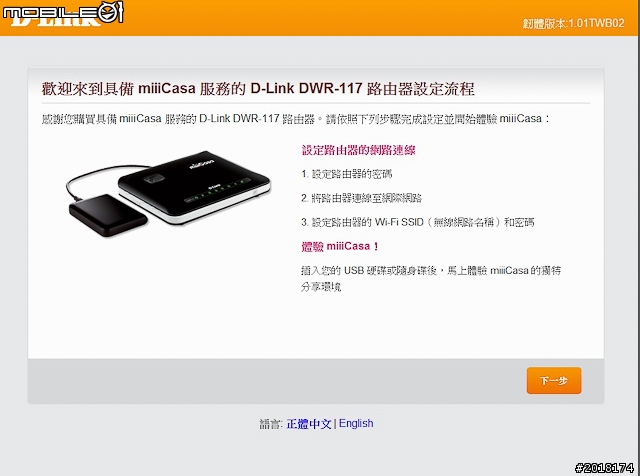Click the miiiCasa logo on the router

[202, 163]
